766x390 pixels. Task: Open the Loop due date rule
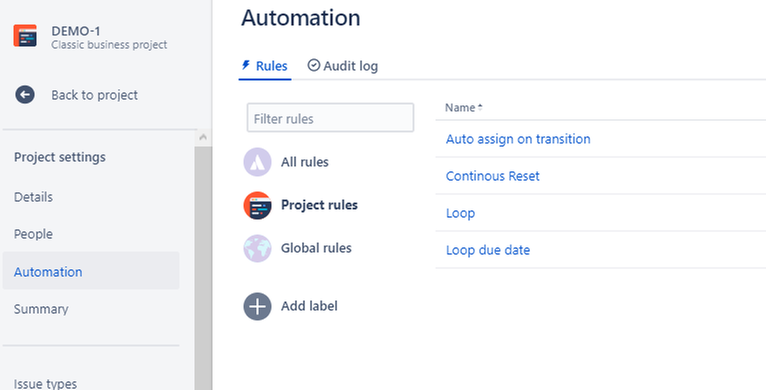488,250
